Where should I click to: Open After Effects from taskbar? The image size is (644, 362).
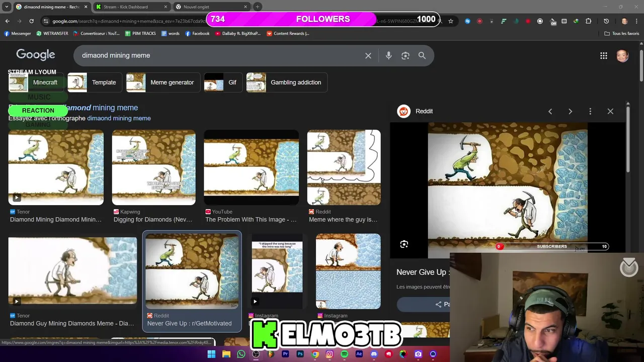pyautogui.click(x=359, y=354)
